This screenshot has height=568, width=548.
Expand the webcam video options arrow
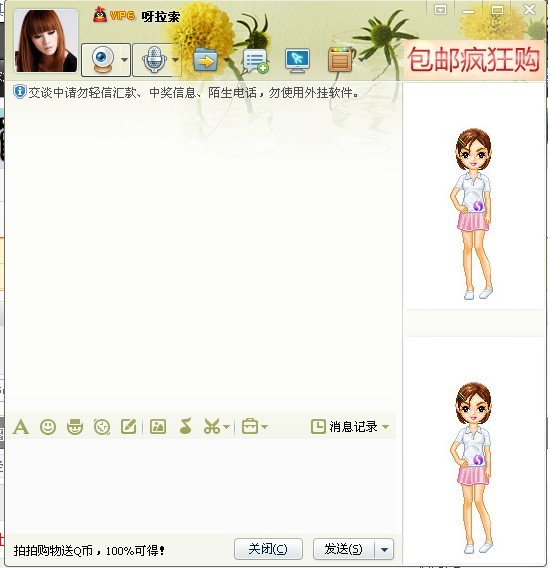124,60
